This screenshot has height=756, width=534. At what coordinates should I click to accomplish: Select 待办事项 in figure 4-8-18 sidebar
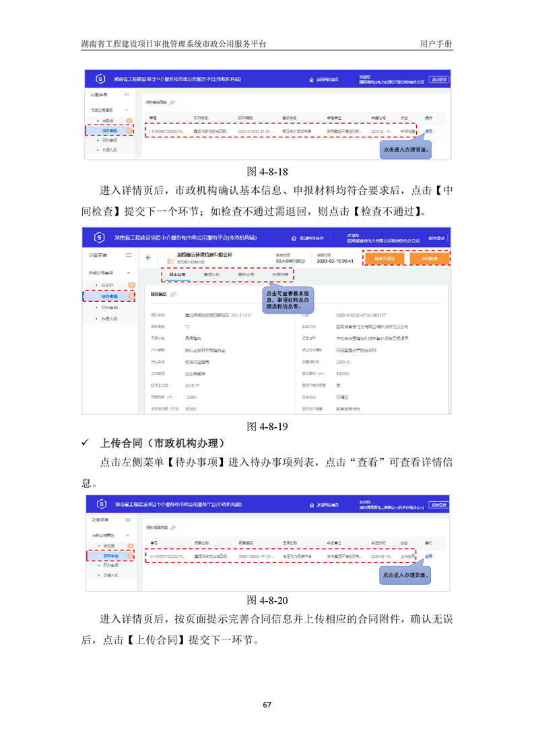tap(110, 131)
